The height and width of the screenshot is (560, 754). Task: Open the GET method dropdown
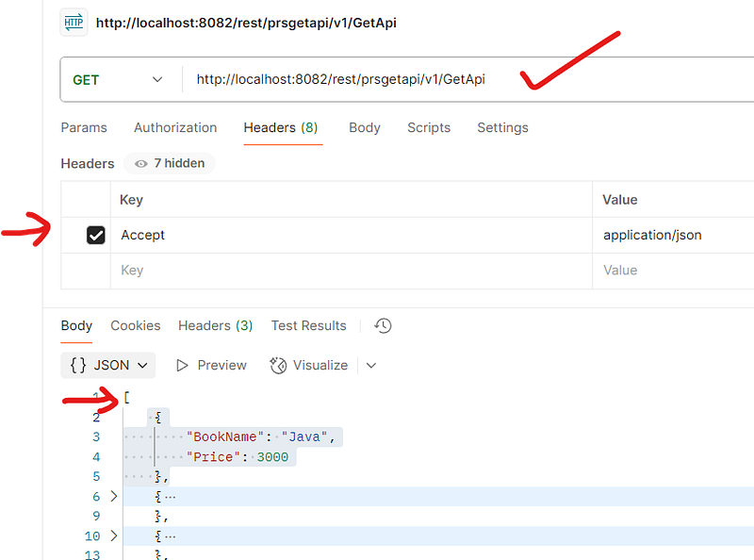pyautogui.click(x=118, y=80)
